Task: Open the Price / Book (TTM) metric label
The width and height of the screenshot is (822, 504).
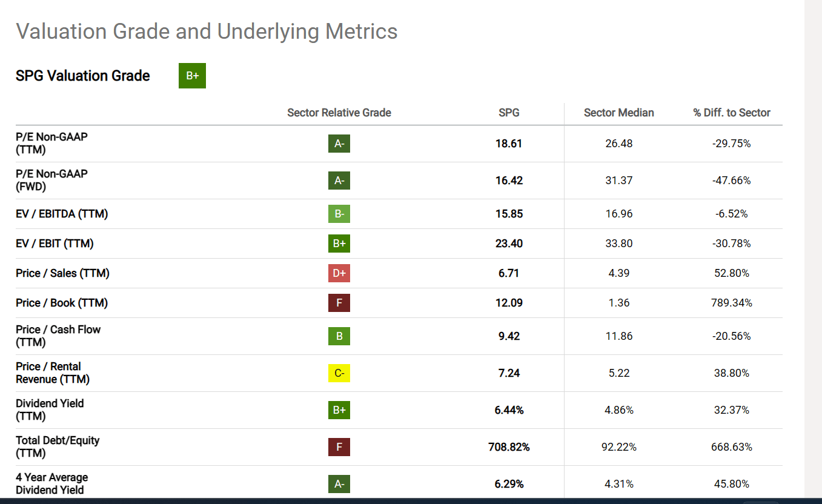Action: point(62,303)
